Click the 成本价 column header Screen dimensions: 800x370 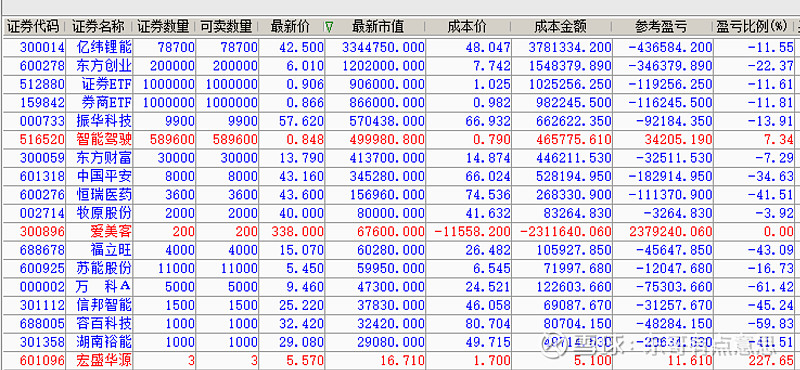pyautogui.click(x=468, y=27)
